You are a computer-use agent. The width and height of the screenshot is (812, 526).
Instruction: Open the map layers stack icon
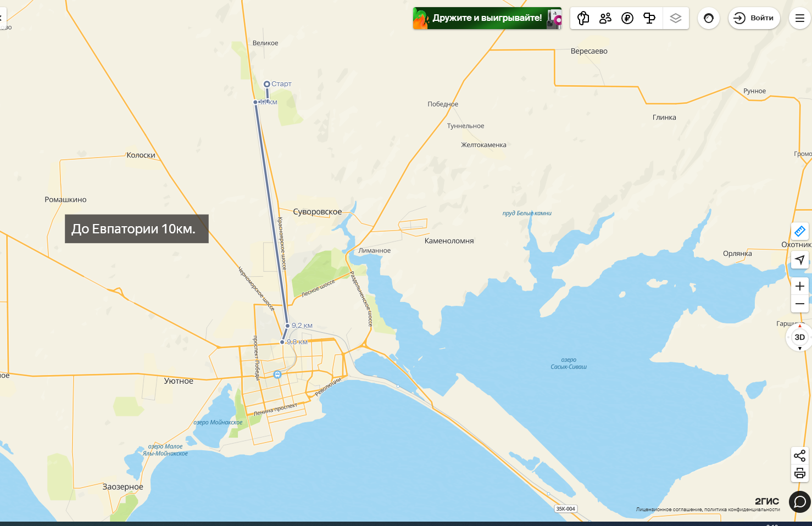[x=676, y=18]
